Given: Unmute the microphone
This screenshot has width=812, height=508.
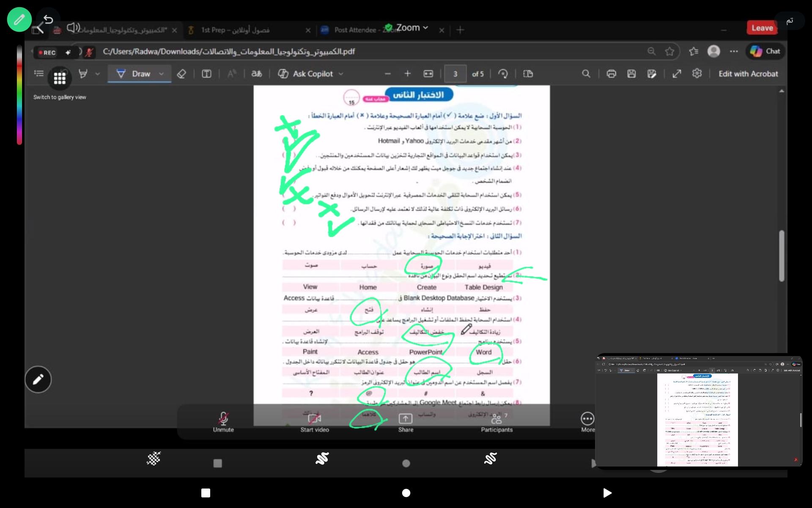Looking at the screenshot, I should pyautogui.click(x=223, y=422).
